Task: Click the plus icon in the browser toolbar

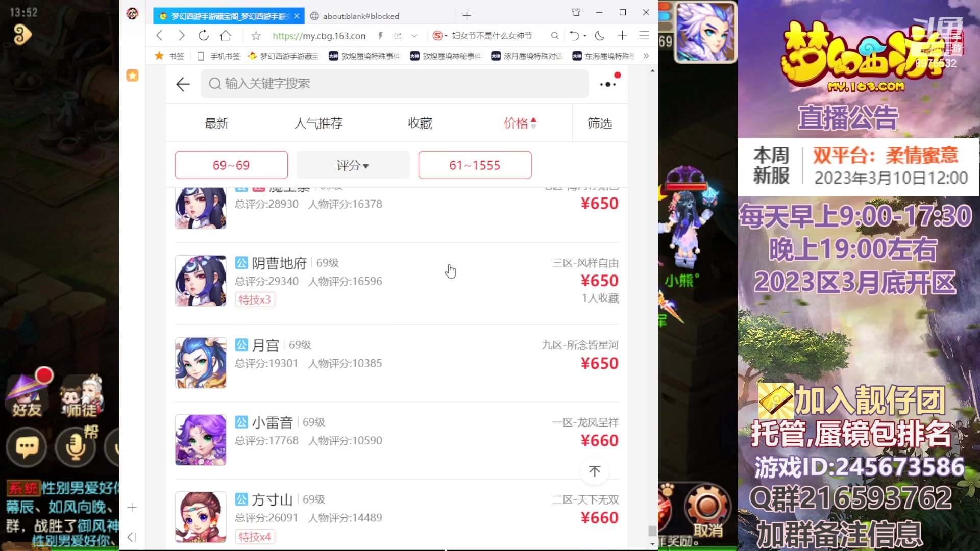Action: point(622,35)
